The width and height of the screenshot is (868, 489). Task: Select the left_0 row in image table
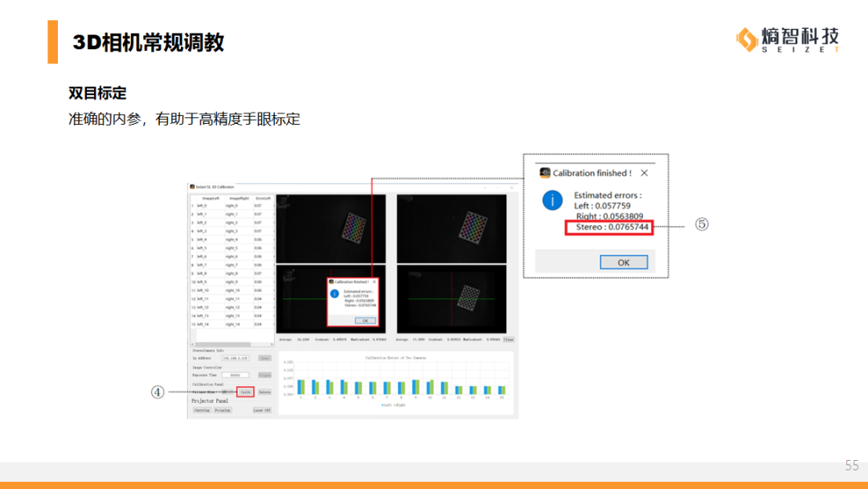click(x=232, y=205)
